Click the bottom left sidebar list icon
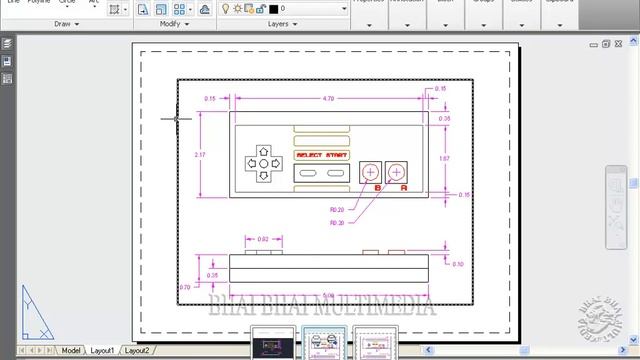The image size is (640, 360). click(7, 79)
